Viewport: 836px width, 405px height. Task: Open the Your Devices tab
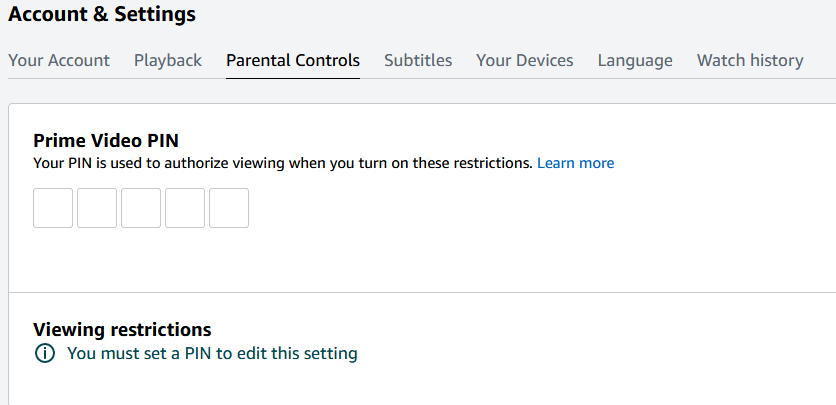tap(525, 60)
